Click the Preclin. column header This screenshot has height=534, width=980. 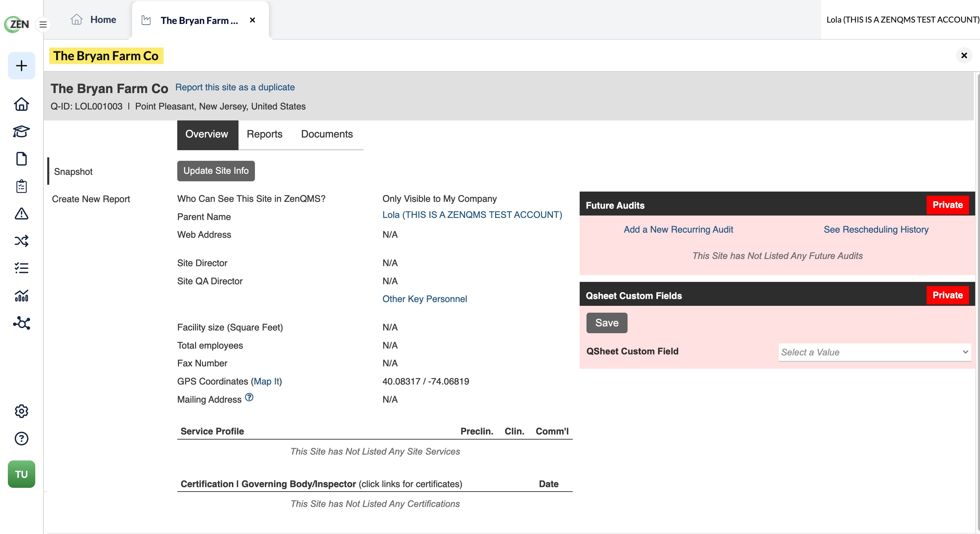(x=477, y=431)
